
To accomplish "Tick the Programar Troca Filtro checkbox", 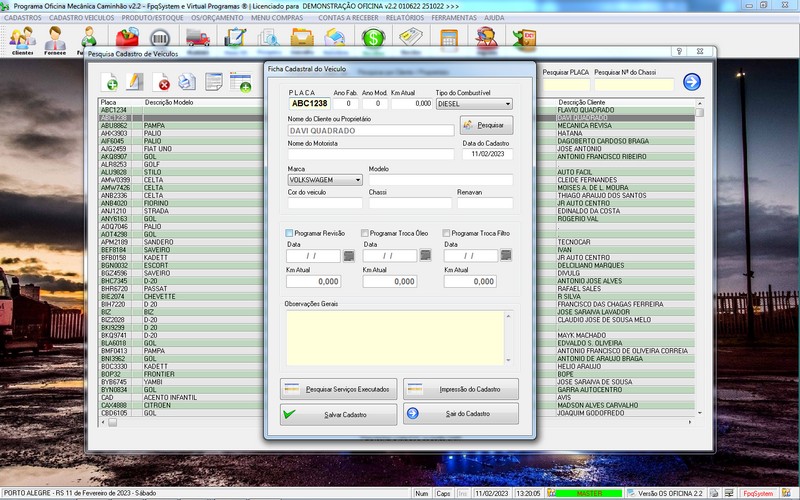I will click(446, 233).
